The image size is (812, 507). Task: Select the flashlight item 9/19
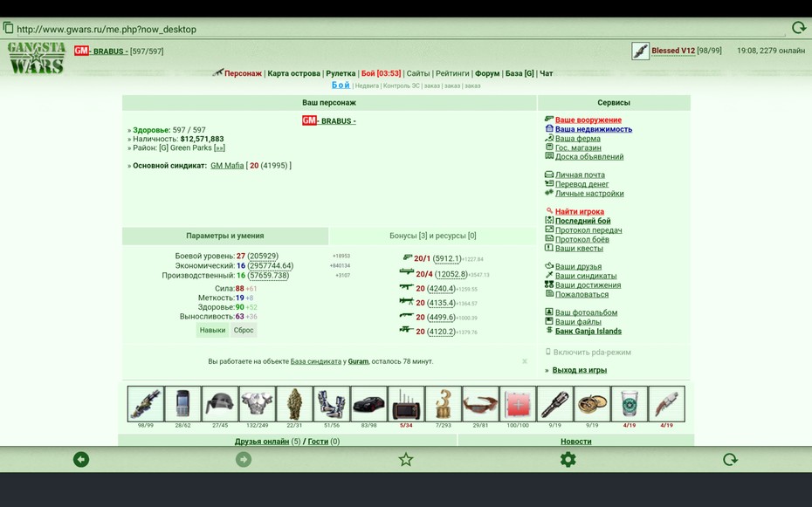pyautogui.click(x=555, y=403)
